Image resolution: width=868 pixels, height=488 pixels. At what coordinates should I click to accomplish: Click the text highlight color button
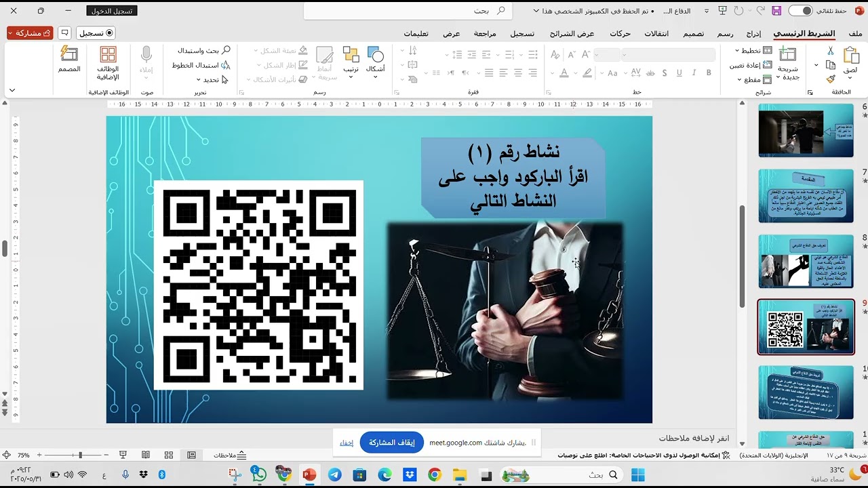(586, 73)
